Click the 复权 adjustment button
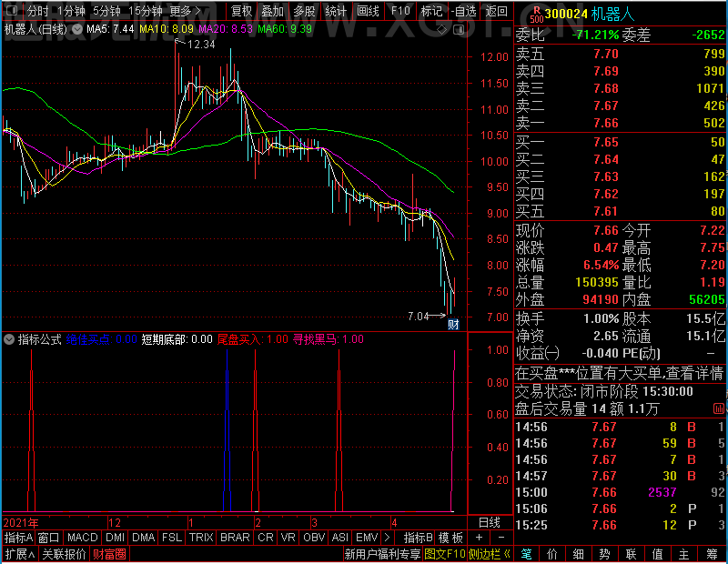 (x=241, y=11)
